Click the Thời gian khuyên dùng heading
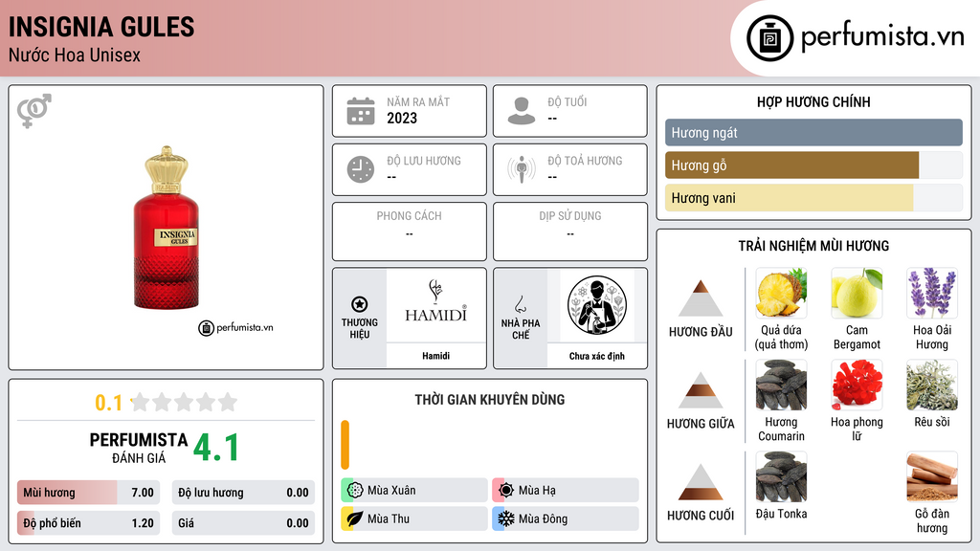This screenshot has width=980, height=551. click(490, 400)
